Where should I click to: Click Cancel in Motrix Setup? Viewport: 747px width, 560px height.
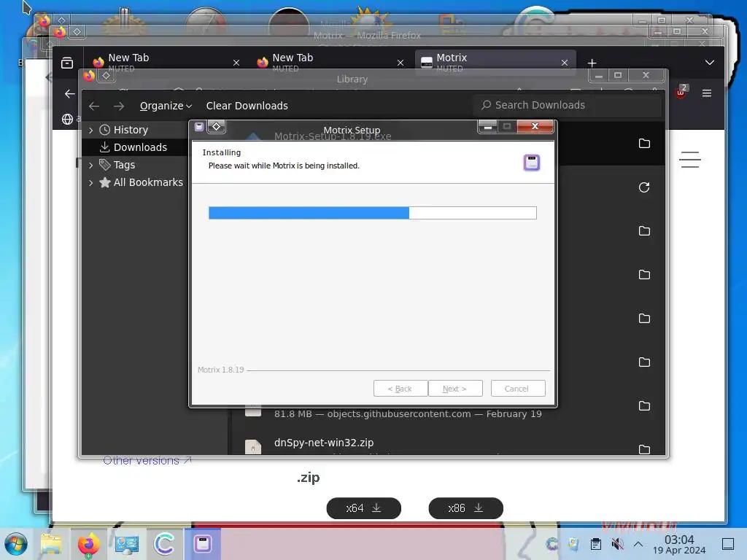coord(518,389)
